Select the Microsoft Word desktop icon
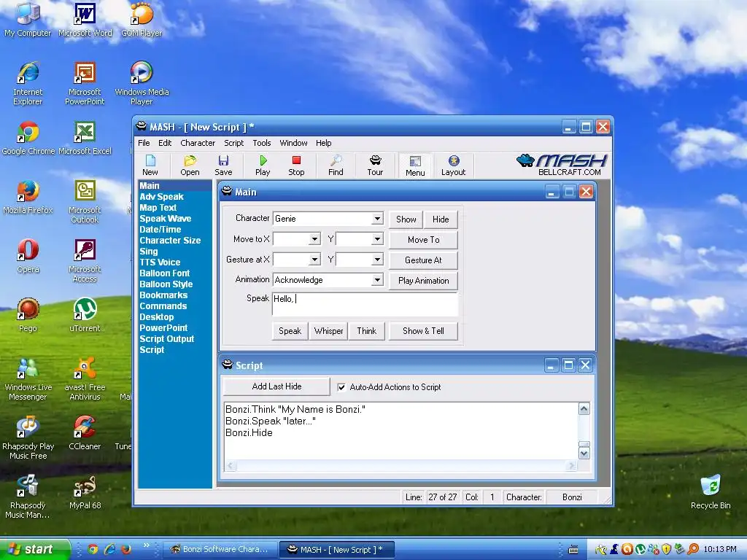747x560 pixels. 85,20
